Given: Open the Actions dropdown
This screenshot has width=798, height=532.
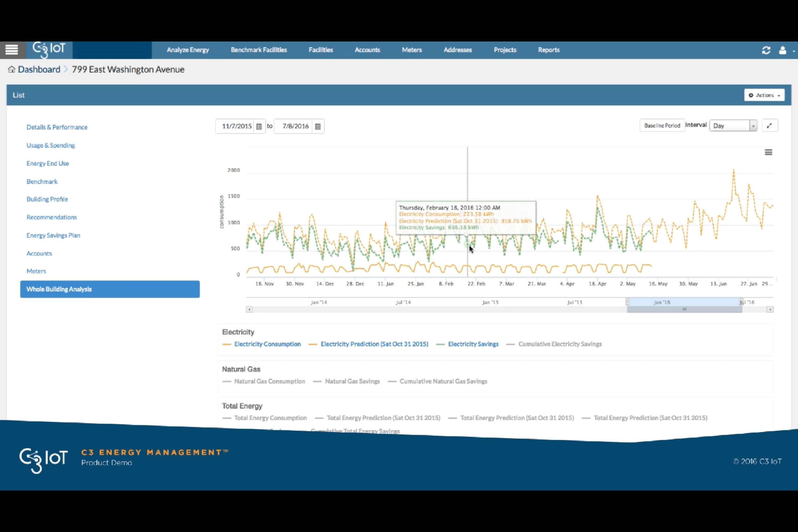Looking at the screenshot, I should 764,95.
